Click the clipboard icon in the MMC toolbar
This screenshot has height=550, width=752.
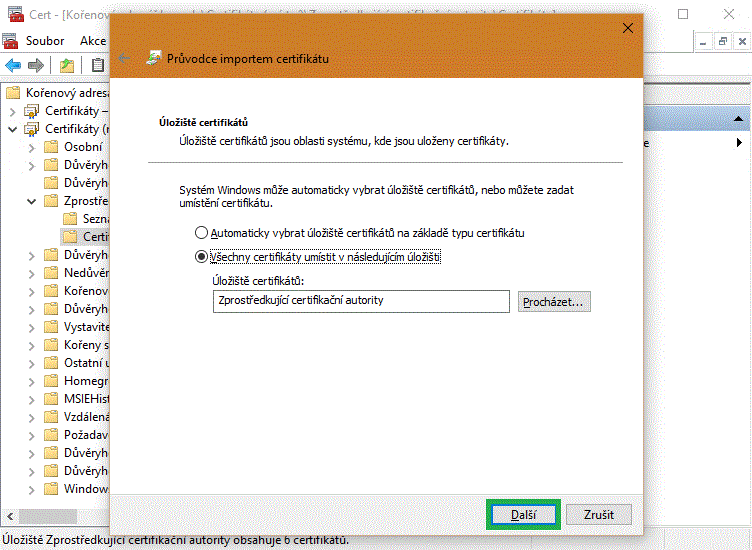coord(98,66)
